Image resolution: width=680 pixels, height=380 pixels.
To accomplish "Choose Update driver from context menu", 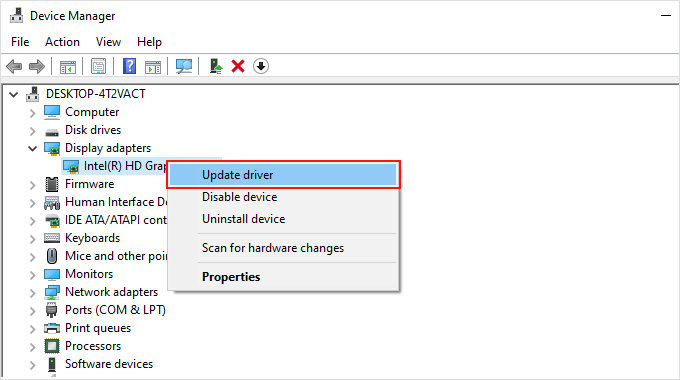I will click(283, 175).
